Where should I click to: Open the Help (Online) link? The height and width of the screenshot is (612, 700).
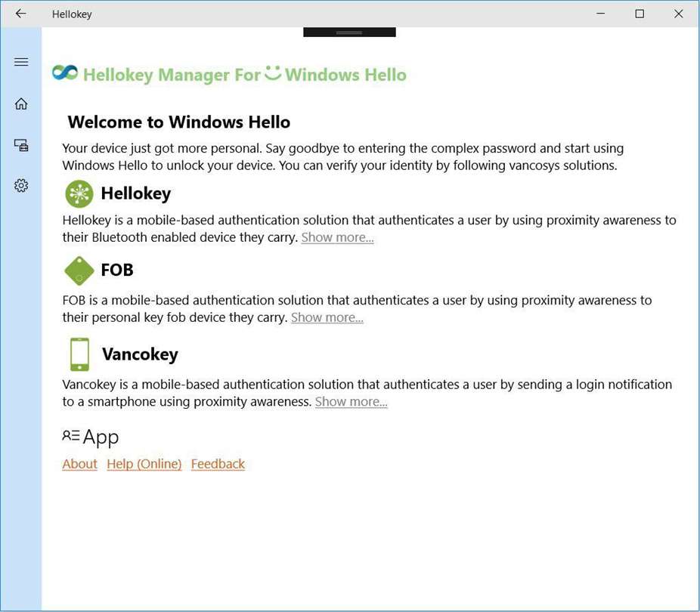click(144, 464)
